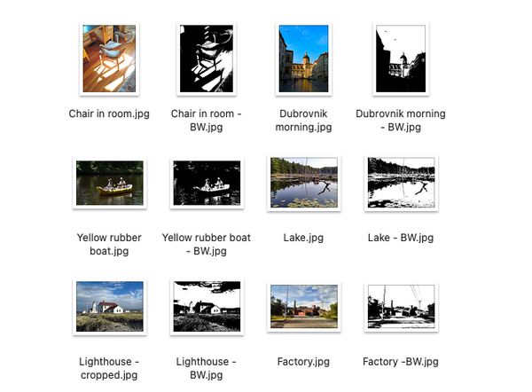Click the 'Factory.jpg' filename label
Image resolution: width=532 pixels, height=392 pixels.
tap(303, 362)
